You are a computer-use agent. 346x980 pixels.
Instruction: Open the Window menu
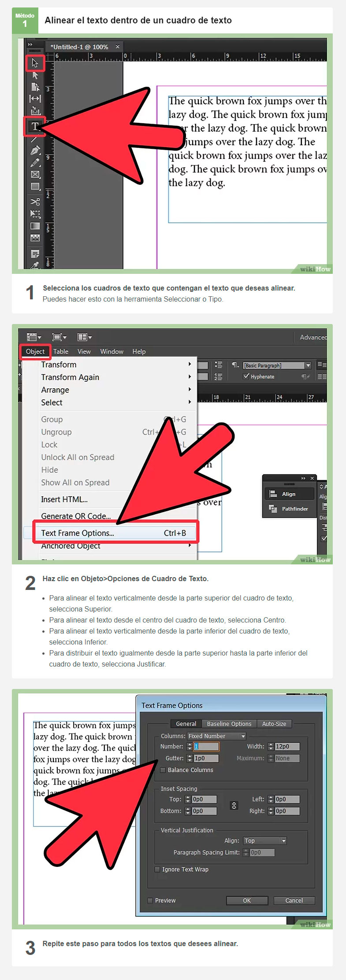(x=112, y=351)
